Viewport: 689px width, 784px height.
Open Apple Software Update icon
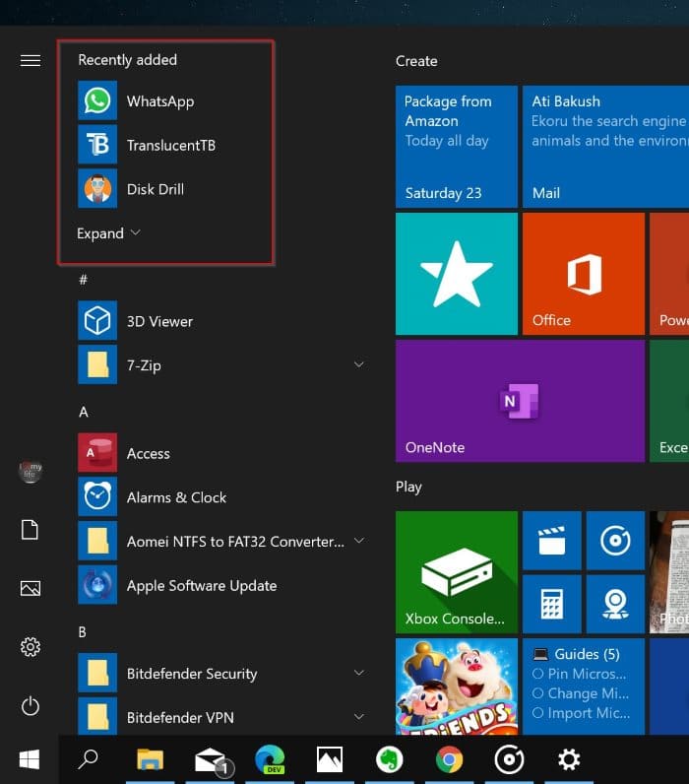pyautogui.click(x=97, y=584)
